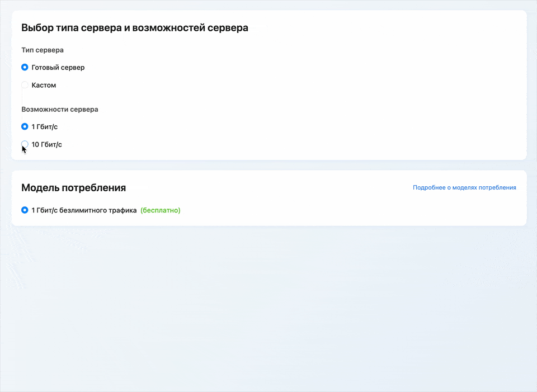Viewport: 537px width, 392px height.
Task: Open Подробнее о моделях потребления link
Action: tap(464, 187)
